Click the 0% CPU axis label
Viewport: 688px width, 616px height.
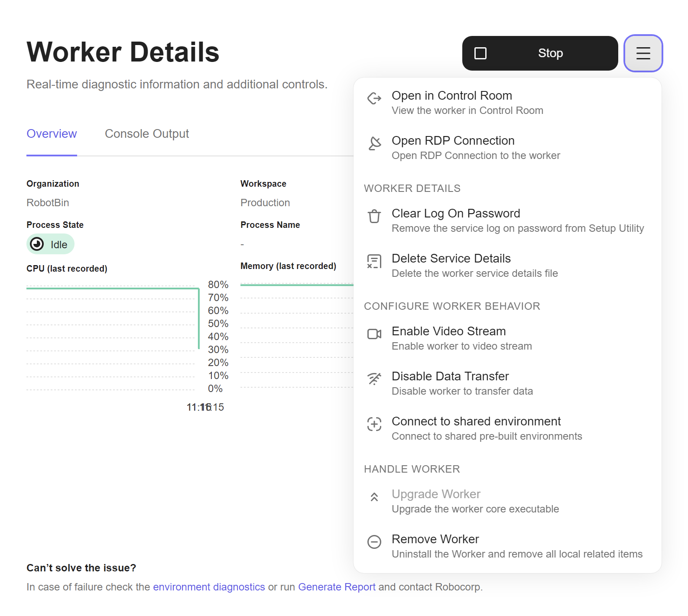coord(215,389)
